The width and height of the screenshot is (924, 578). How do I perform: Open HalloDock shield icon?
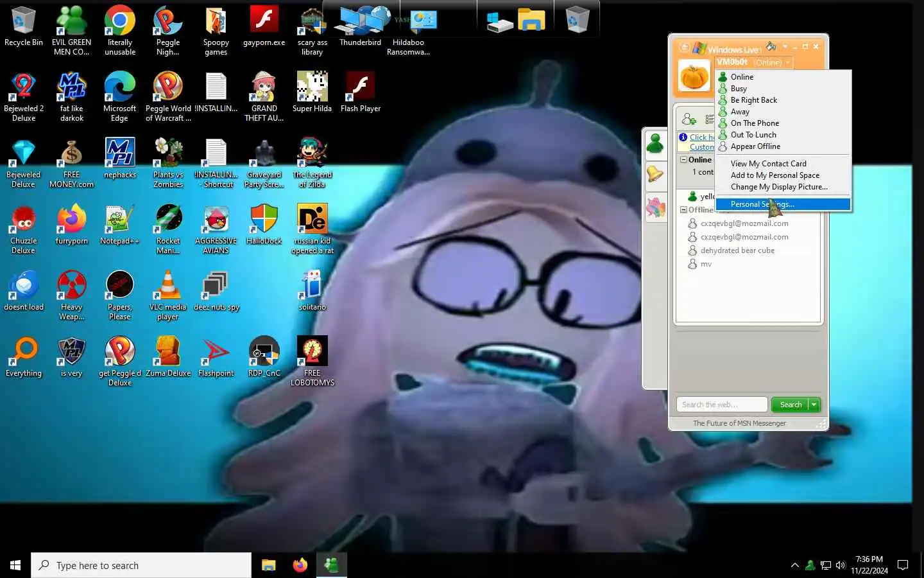click(264, 225)
